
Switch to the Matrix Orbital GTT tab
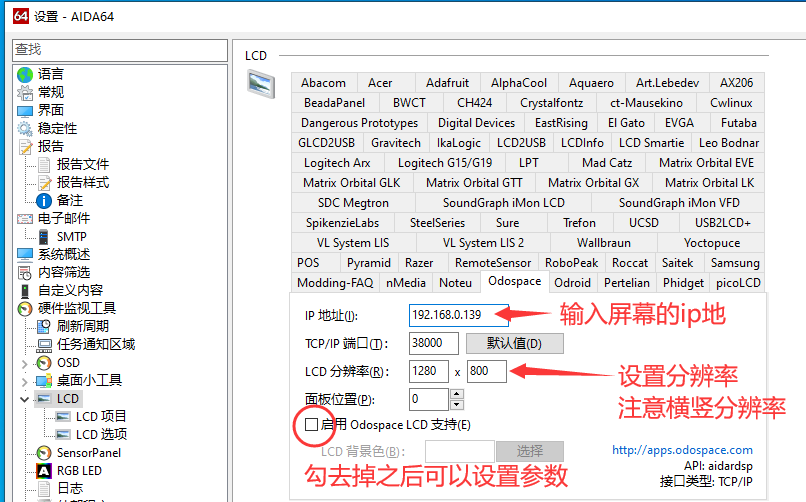point(474,183)
